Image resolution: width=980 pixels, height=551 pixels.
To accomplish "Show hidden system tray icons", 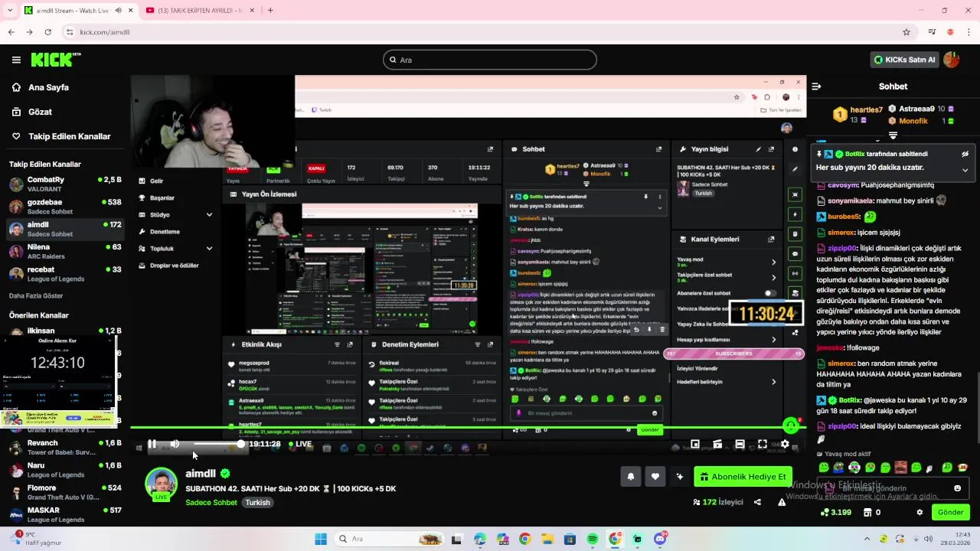I will (x=867, y=539).
